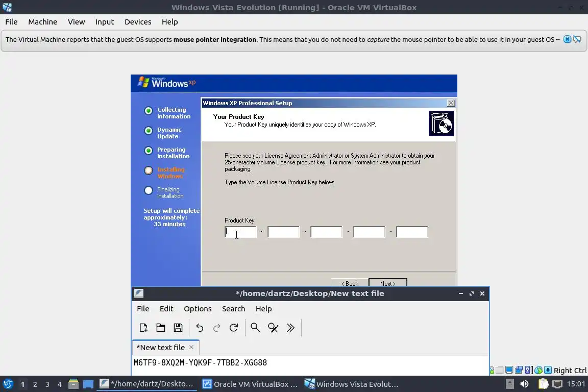
Task: Open the VirtualBox View menu
Action: 77,22
